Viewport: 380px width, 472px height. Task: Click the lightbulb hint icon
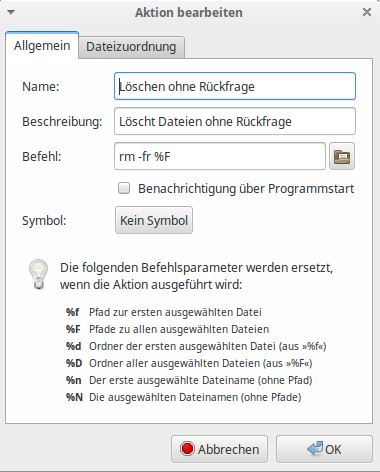coord(38,274)
